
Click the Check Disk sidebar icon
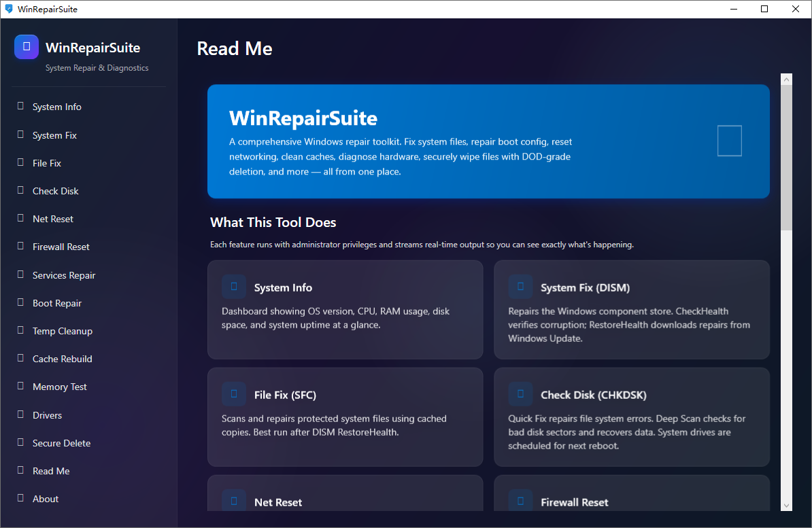pyautogui.click(x=20, y=190)
